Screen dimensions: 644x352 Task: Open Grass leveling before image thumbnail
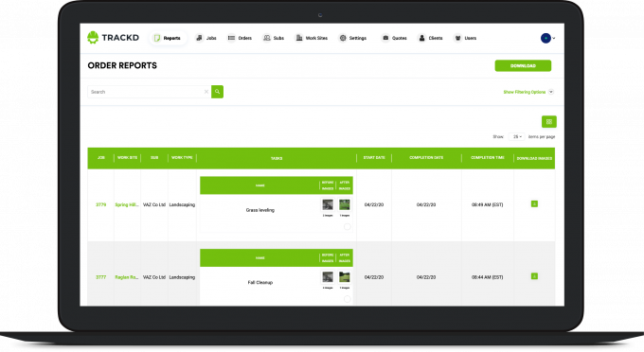328,204
